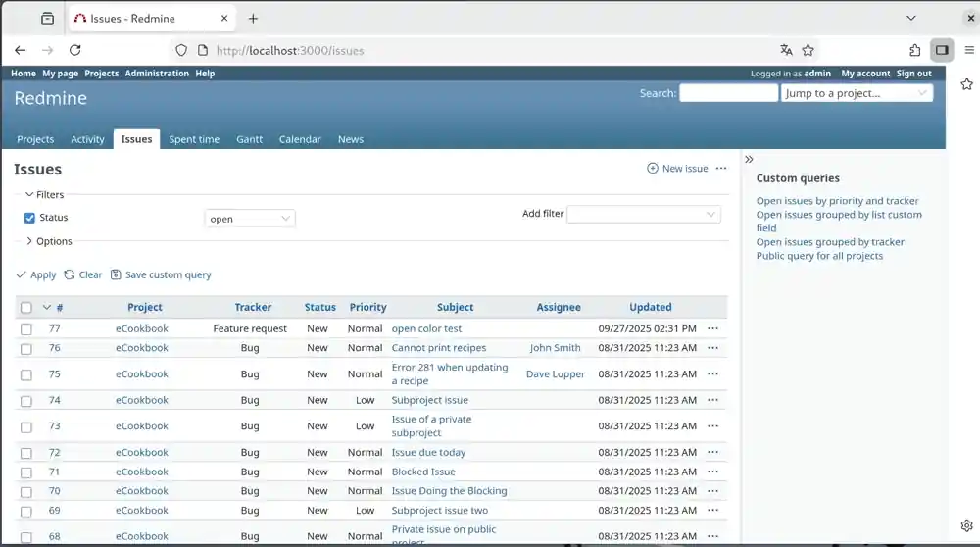
Task: Open the tab overview button in Firefox
Action: click(x=47, y=18)
